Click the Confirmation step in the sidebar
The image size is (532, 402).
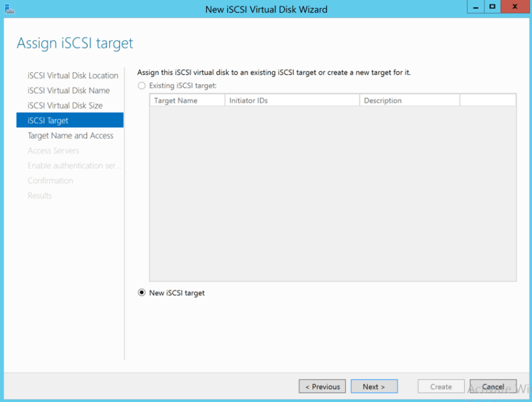click(x=51, y=181)
